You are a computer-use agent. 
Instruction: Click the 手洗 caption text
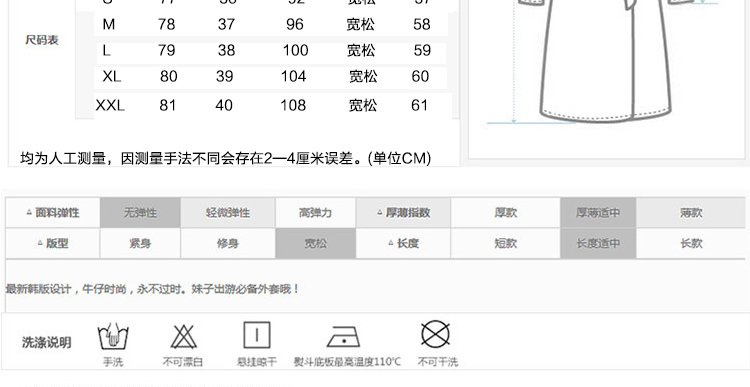point(113,362)
